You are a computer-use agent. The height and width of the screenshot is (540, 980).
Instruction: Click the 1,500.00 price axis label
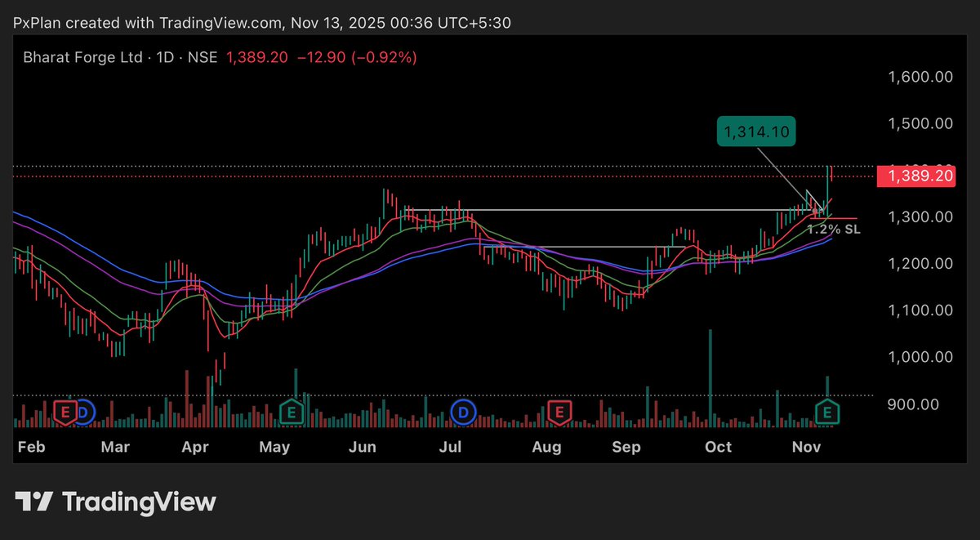(920, 124)
